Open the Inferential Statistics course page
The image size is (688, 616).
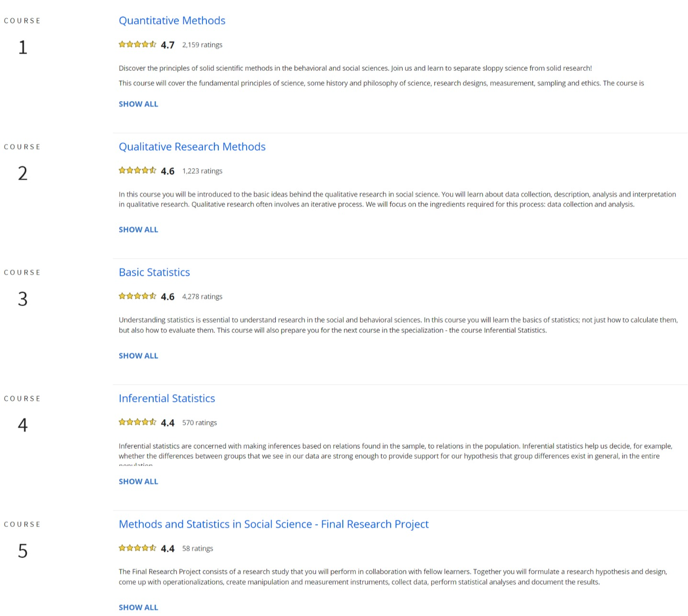[x=167, y=398]
